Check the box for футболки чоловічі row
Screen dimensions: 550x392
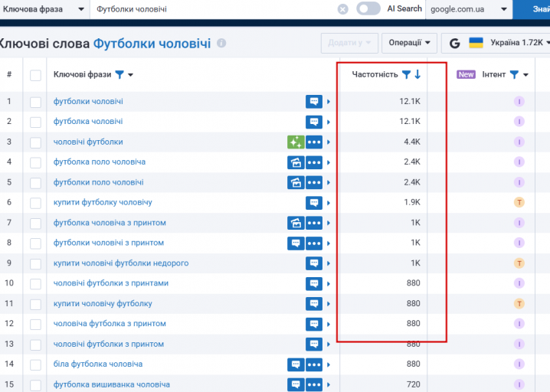35,103
